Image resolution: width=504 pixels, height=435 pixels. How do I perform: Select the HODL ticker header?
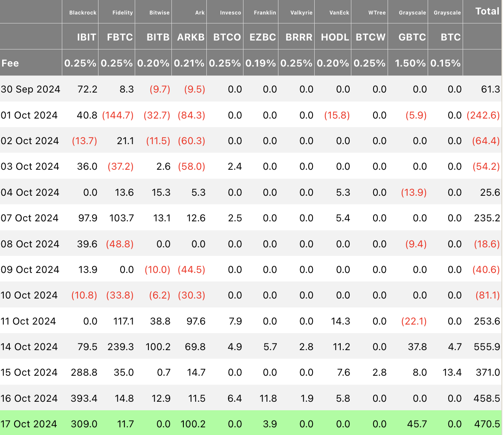tap(335, 37)
